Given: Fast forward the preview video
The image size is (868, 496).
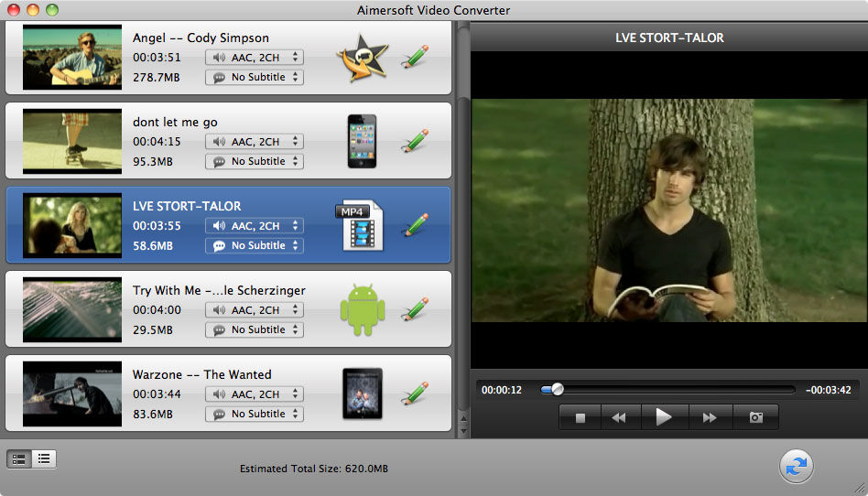Looking at the screenshot, I should [710, 417].
